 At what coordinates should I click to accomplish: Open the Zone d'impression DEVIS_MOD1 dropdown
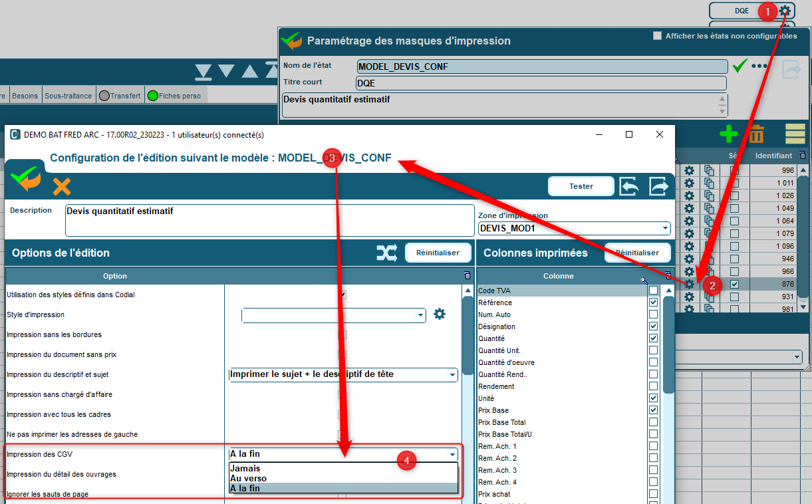[x=665, y=228]
